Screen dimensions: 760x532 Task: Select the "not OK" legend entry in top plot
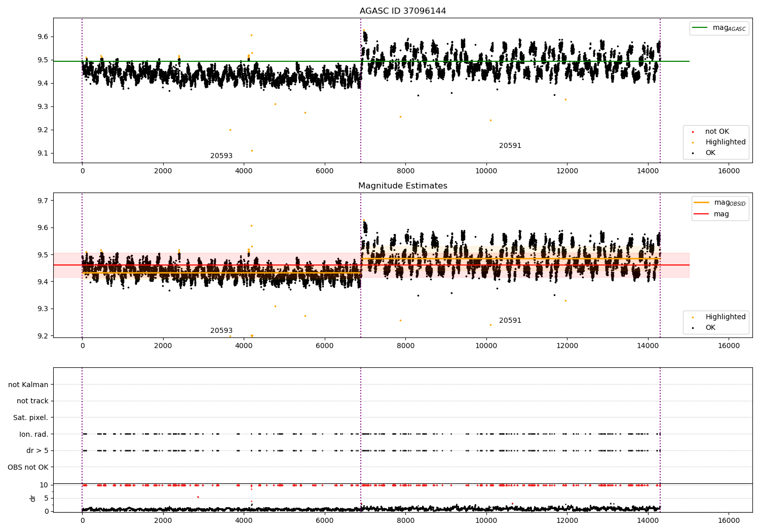717,132
